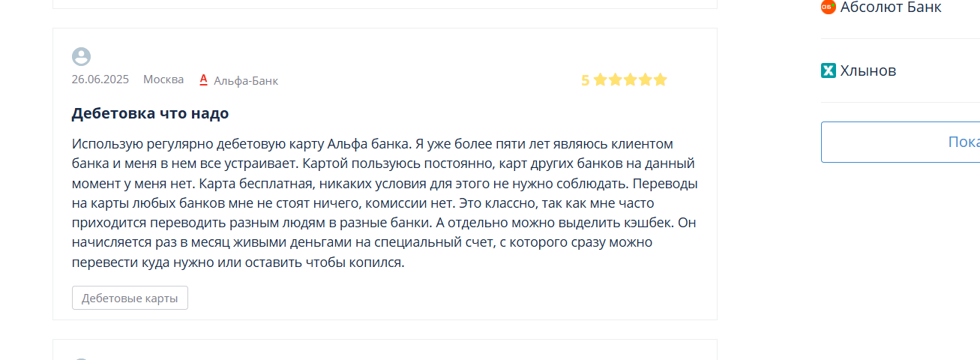Screen dimensions: 980x360
Task: Open the Хлынов bank link in the sidebar
Action: [x=868, y=70]
